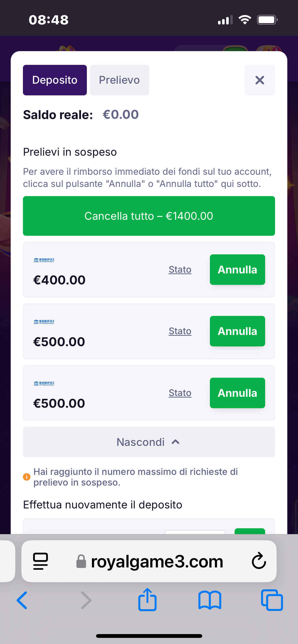
Task: Tap the royalgame3.com address field
Action: pyautogui.click(x=157, y=562)
